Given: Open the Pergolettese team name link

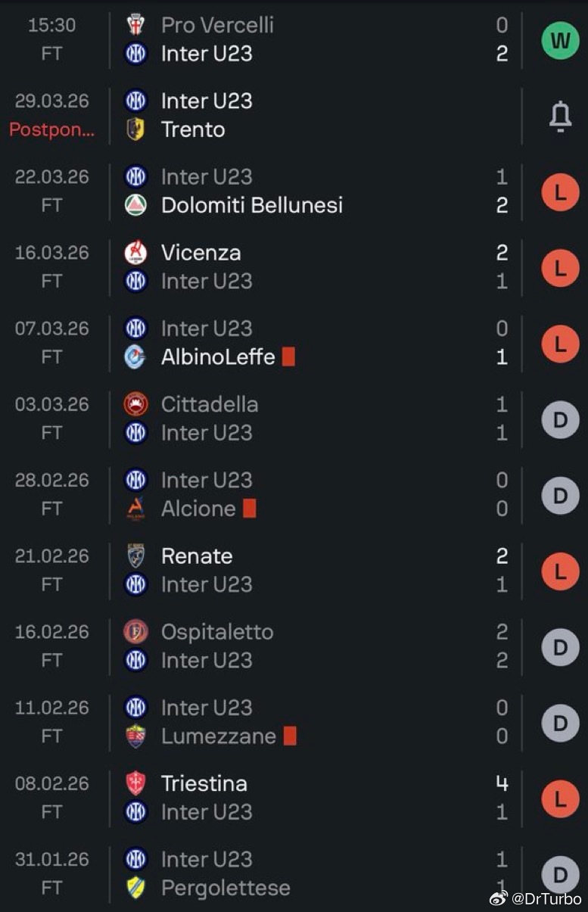Looking at the screenshot, I should coord(226,888).
